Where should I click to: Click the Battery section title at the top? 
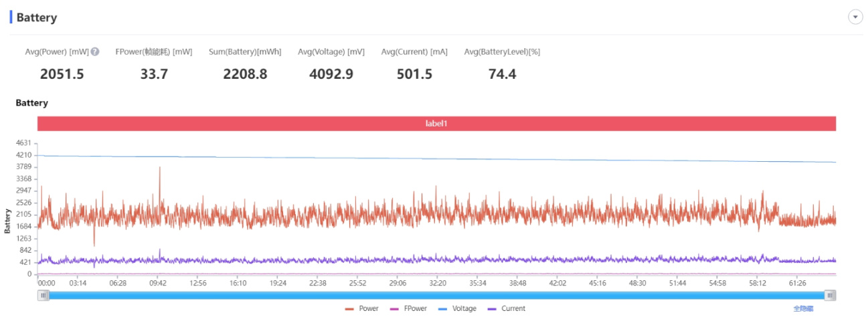(37, 18)
